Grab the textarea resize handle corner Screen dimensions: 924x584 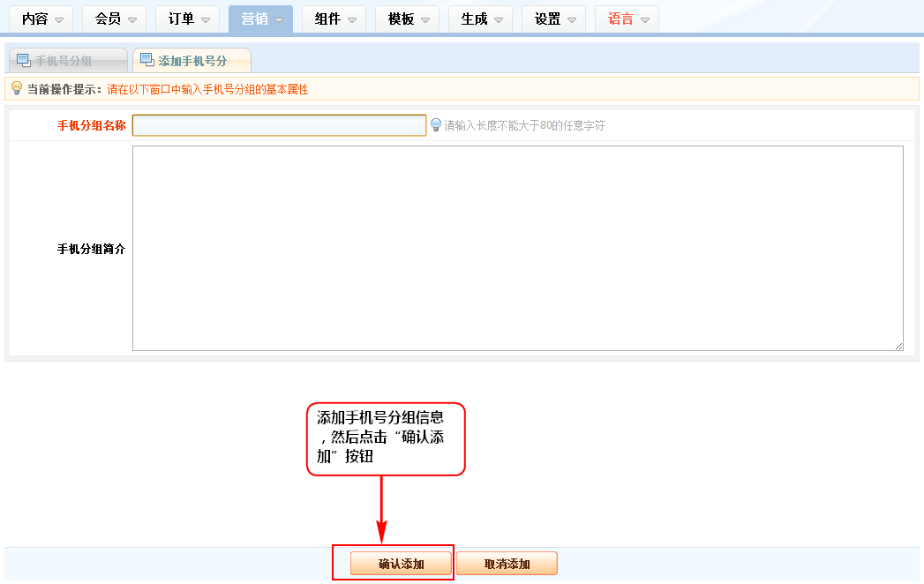(898, 346)
